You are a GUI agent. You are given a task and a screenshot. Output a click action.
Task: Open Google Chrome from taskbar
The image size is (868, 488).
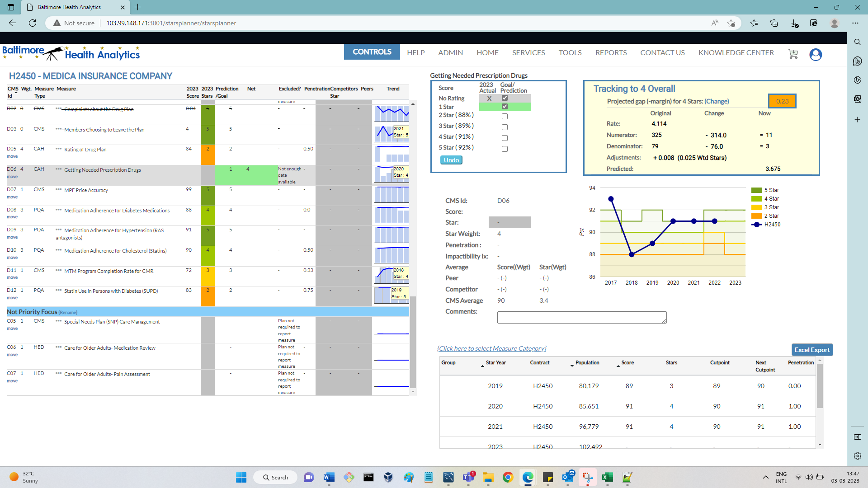tap(508, 477)
